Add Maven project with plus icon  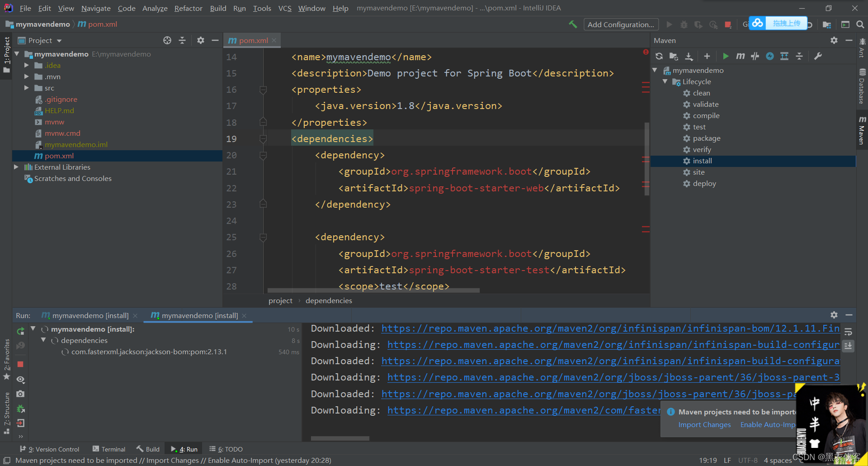point(707,56)
